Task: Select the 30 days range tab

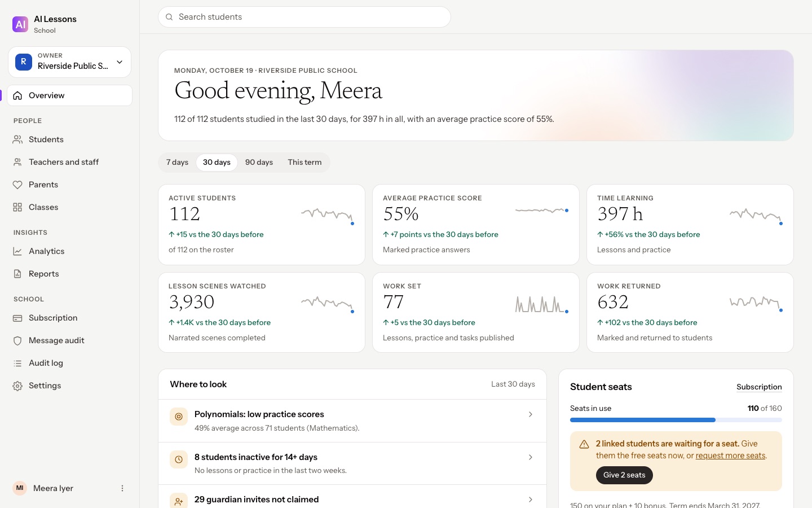Action: (217, 162)
